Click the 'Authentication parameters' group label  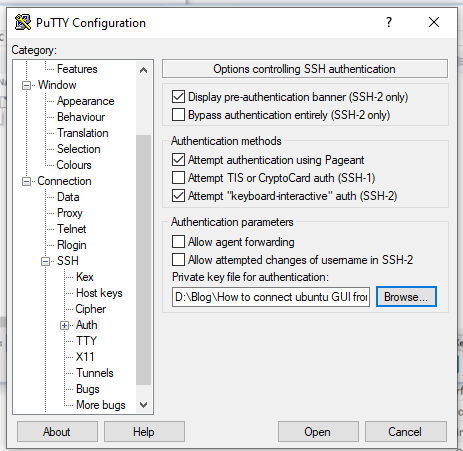tap(232, 222)
